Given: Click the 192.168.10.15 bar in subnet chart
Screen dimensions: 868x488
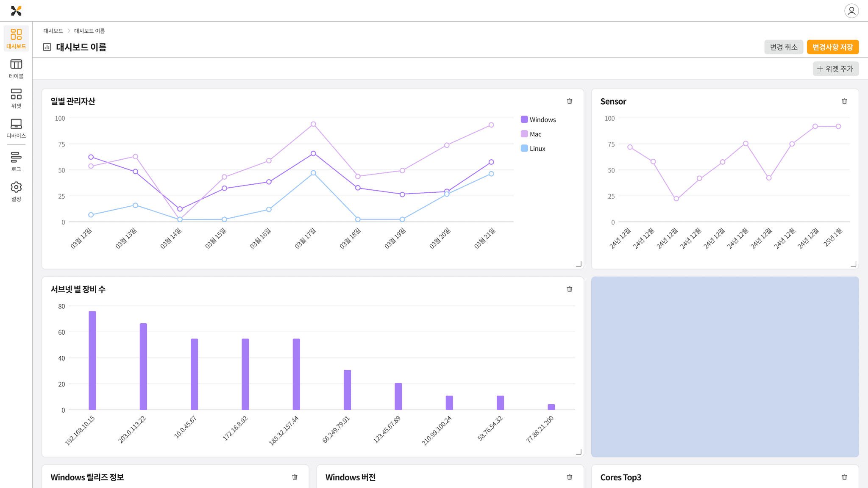Looking at the screenshot, I should (92, 360).
